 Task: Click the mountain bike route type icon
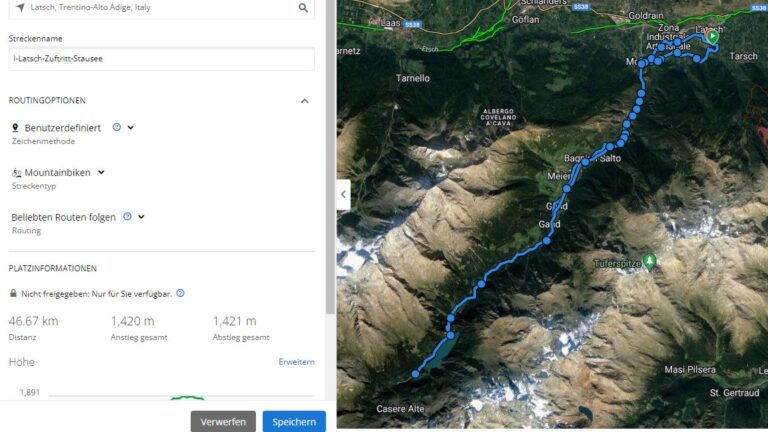pos(16,173)
